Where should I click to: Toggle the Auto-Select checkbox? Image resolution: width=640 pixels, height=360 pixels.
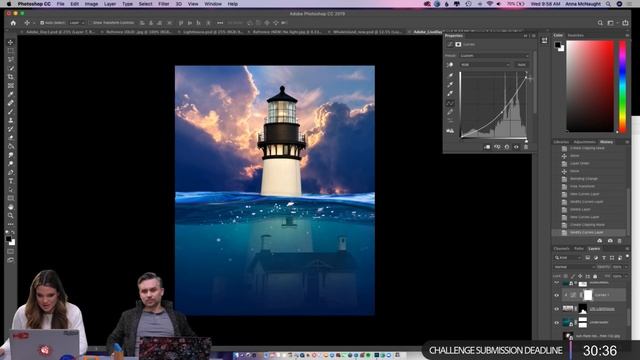[42, 23]
